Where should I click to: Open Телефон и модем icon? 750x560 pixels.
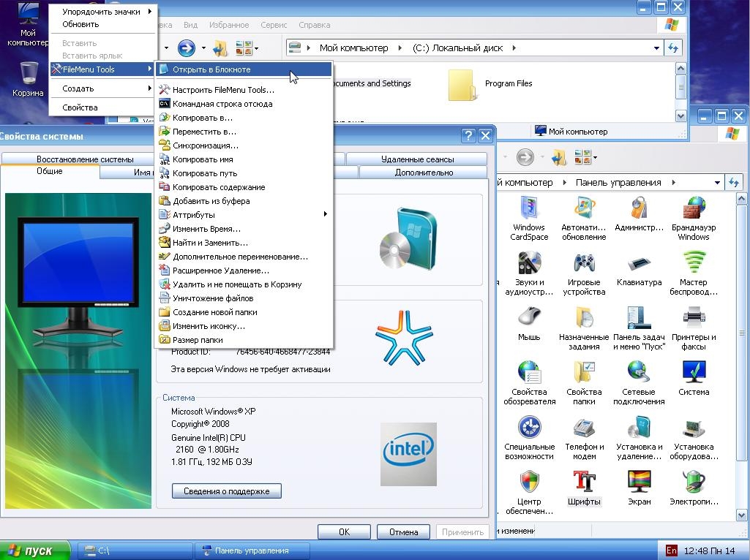(x=584, y=438)
